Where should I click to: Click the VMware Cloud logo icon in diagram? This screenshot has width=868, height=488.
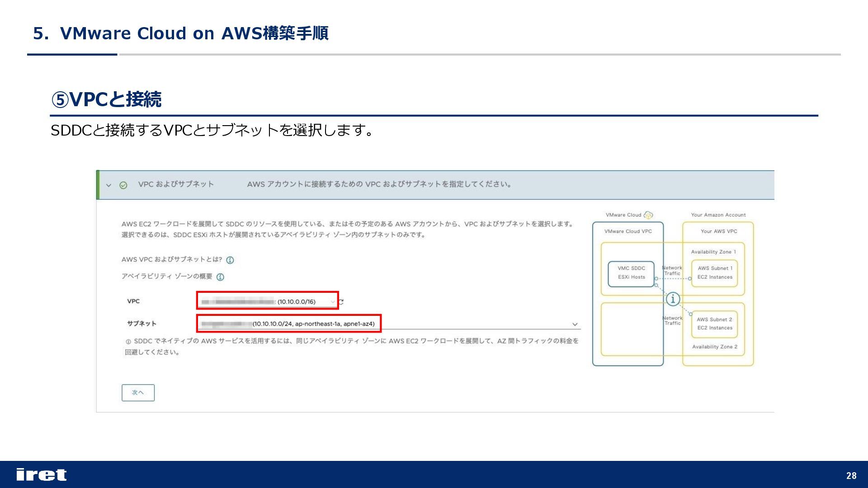[x=648, y=215]
